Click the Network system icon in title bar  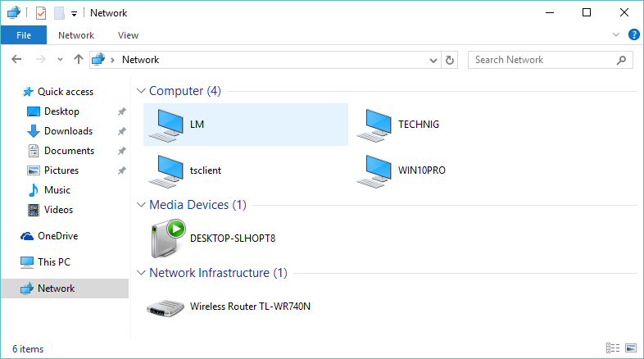pyautogui.click(x=14, y=13)
